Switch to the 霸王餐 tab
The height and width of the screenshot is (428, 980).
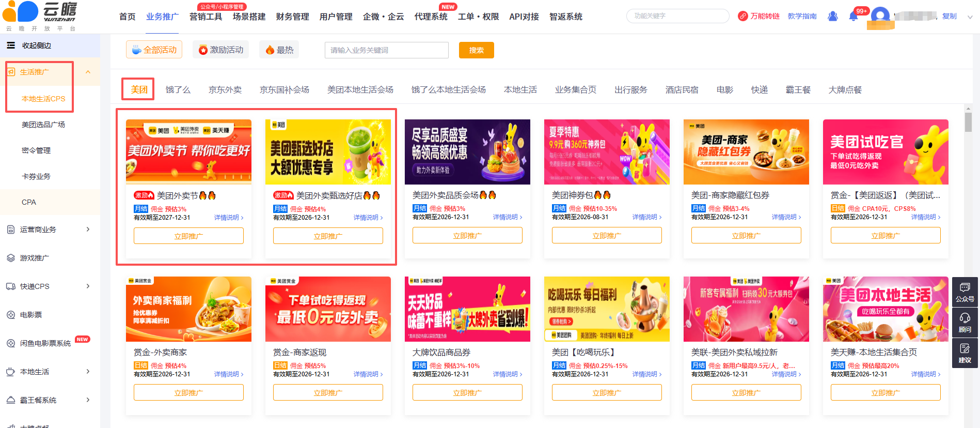click(x=798, y=90)
